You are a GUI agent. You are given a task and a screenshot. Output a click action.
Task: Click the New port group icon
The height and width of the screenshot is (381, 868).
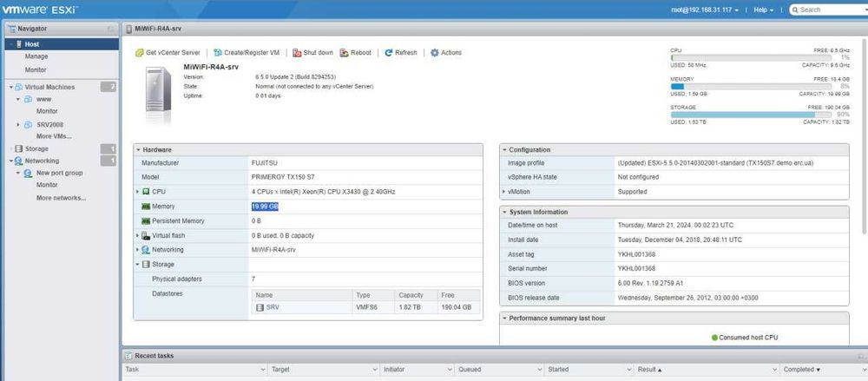pyautogui.click(x=29, y=173)
